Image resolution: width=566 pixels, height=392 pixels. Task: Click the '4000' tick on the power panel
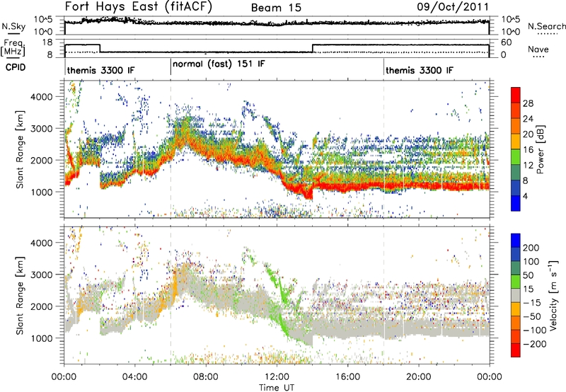point(42,97)
